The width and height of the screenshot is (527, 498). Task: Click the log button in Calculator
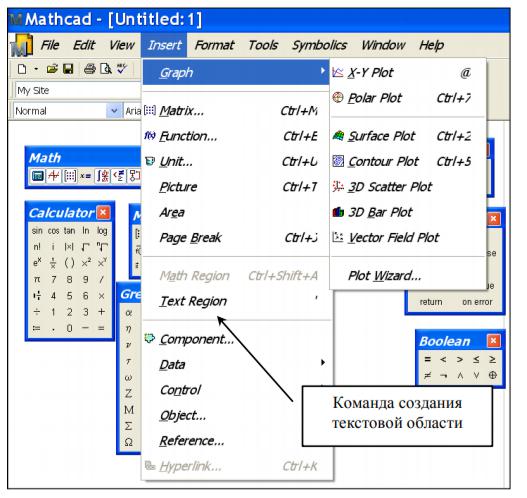click(x=102, y=231)
